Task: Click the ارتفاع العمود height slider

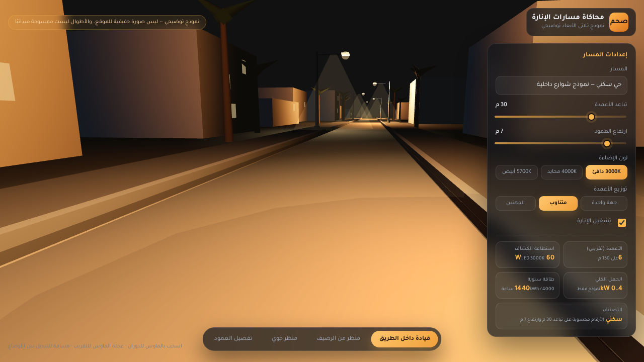Action: (560, 143)
